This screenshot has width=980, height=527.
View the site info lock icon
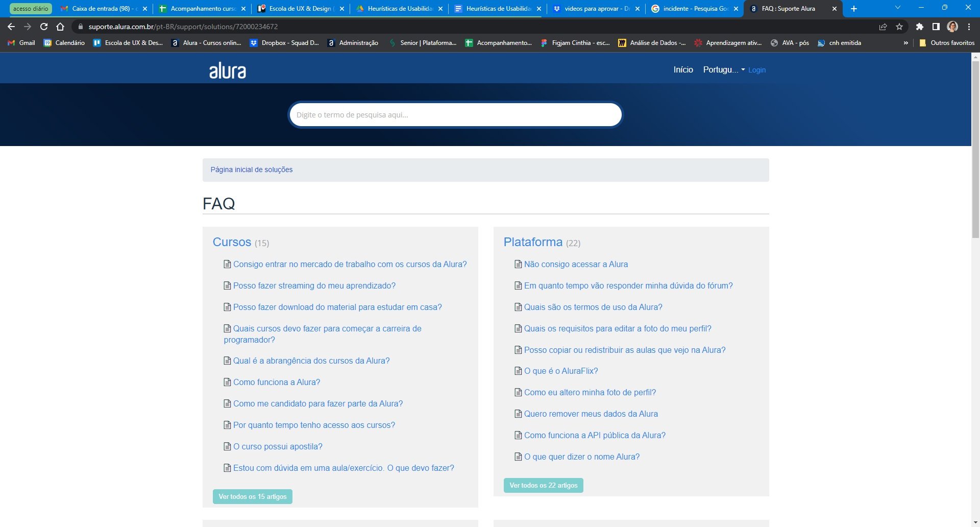click(80, 27)
